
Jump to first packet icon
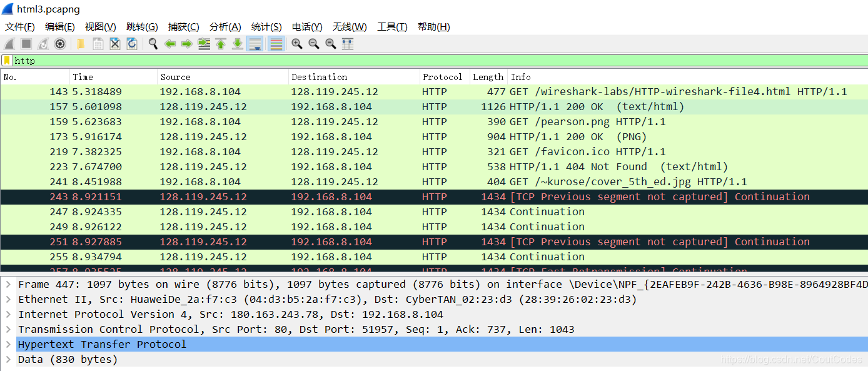coord(221,44)
